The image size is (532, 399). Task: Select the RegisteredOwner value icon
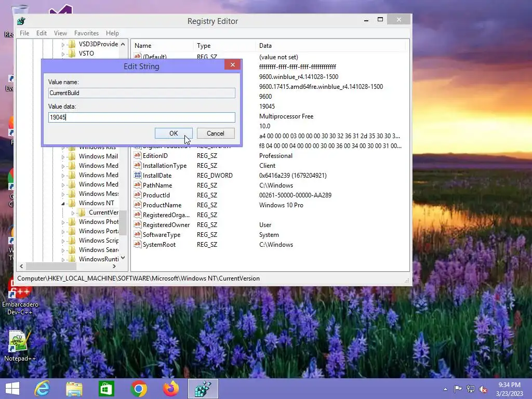pos(137,224)
